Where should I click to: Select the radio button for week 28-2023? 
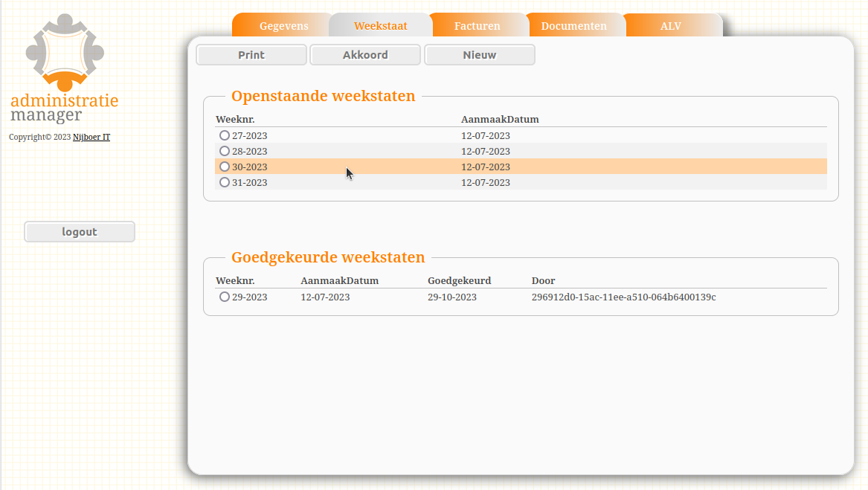(x=225, y=151)
